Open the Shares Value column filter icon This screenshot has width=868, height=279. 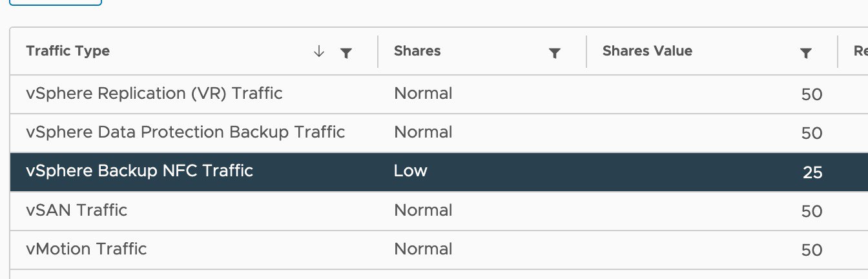click(x=805, y=53)
